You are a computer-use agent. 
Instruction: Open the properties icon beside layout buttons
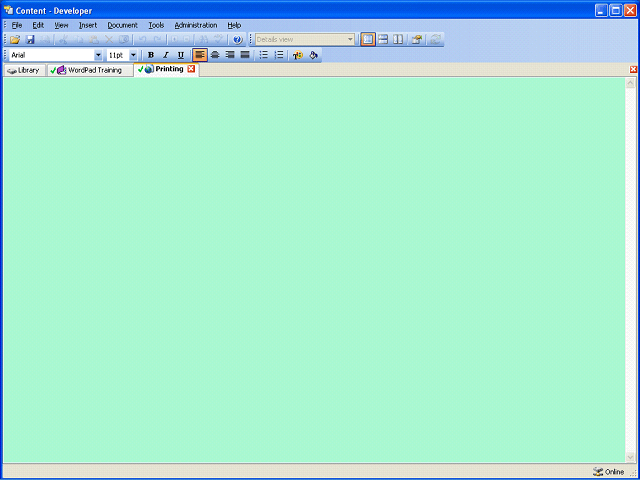(416, 40)
